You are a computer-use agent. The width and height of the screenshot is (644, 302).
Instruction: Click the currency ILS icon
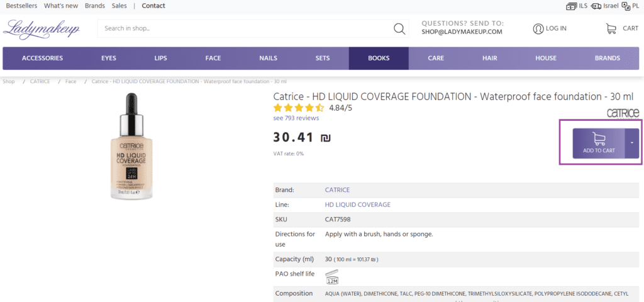coord(571,6)
